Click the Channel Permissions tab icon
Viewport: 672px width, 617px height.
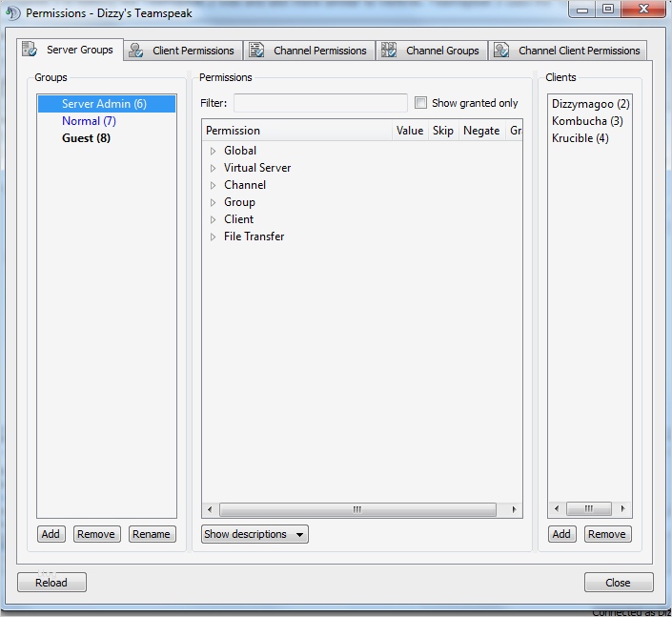(256, 51)
